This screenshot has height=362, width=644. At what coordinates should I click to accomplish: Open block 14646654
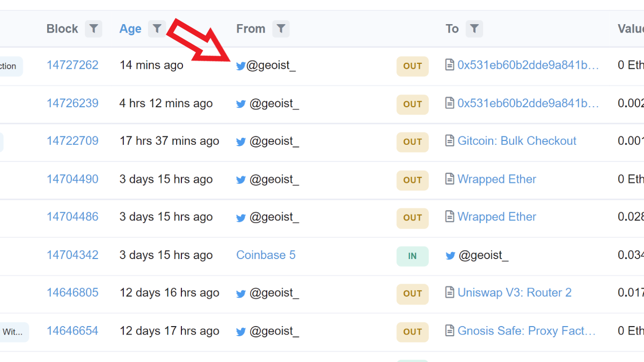(x=72, y=331)
